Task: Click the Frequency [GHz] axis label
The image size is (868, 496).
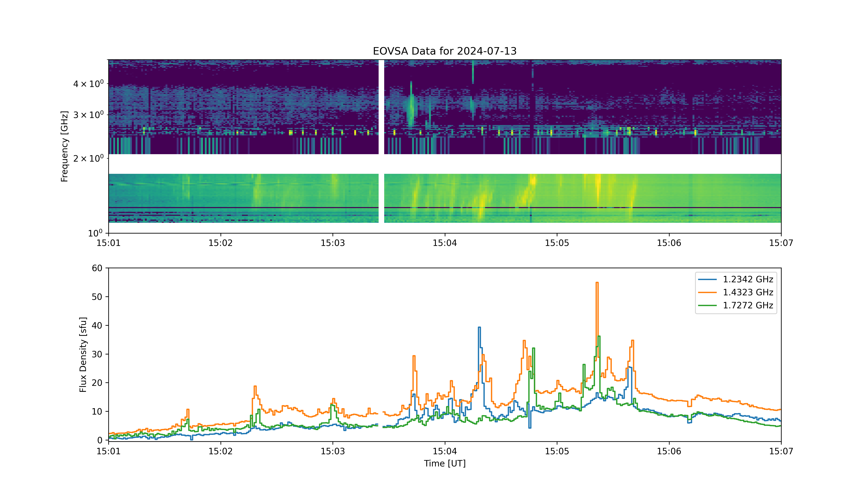Action: click(64, 146)
